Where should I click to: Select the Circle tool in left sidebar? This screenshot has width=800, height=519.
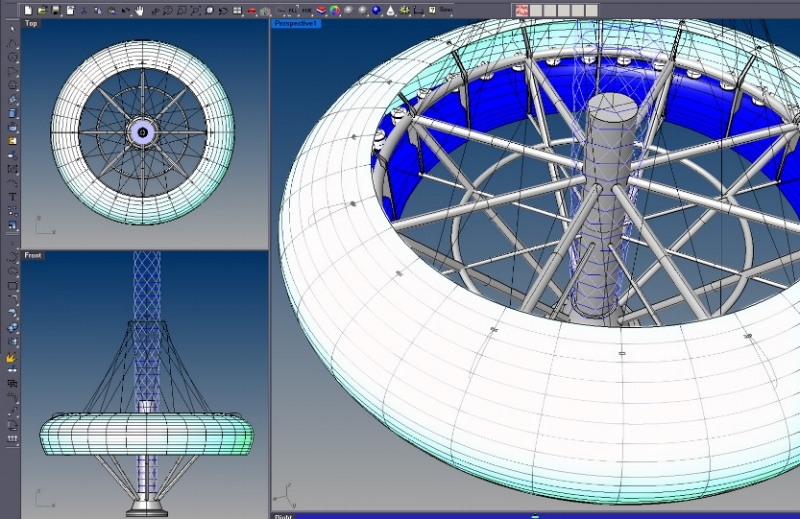[x=12, y=57]
